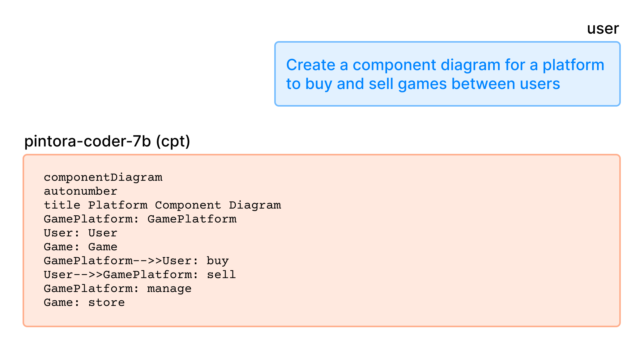Viewport: 644px width, 351px height.
Task: Click the word 'store' in the code
Action: click(106, 302)
